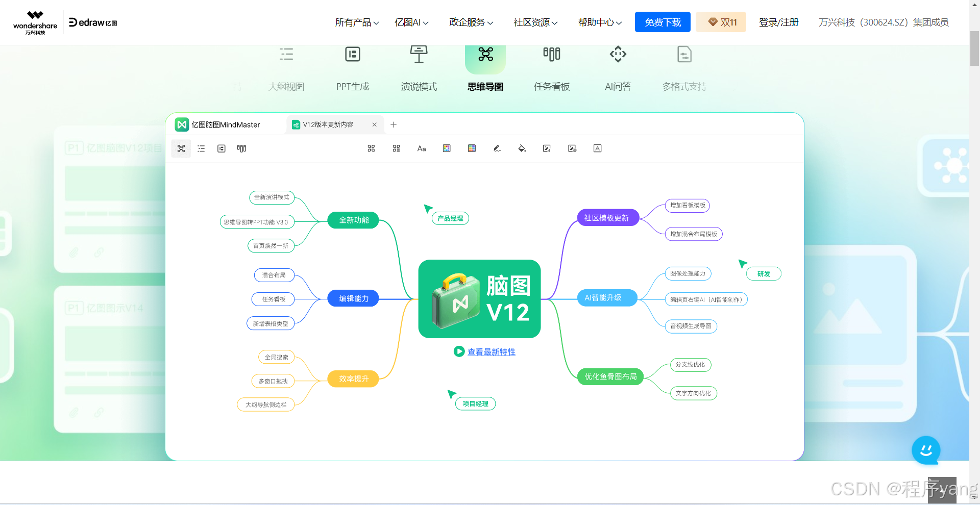This screenshot has height=505, width=980.
Task: Click the page vertical scrollbar thumb
Action: point(974,48)
